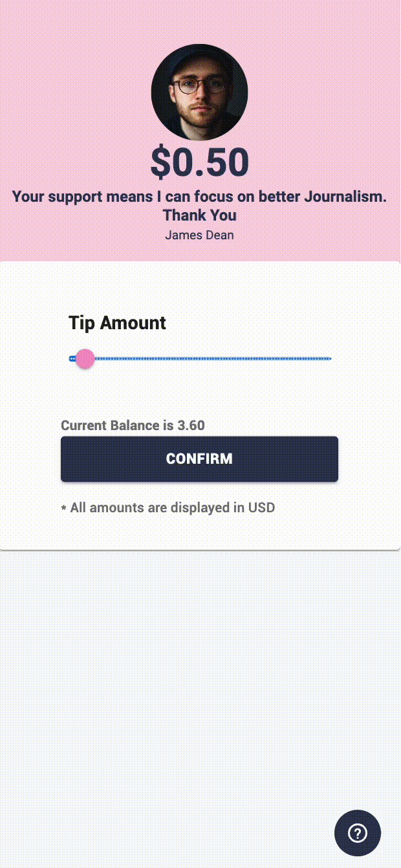Screen dimensions: 401x868
Task: Click the dollar sign in the tip amount
Action: click(x=160, y=162)
